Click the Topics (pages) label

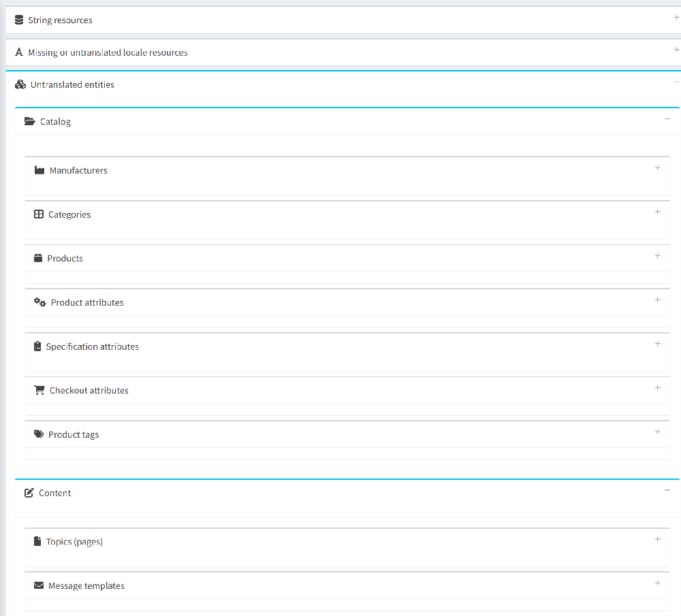(x=74, y=542)
